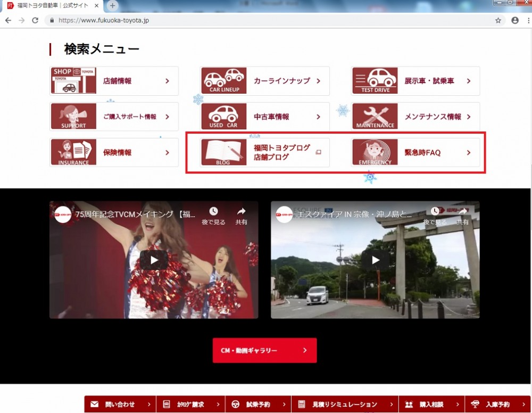Select the 福岡トヨタ自動車 browser tab
Viewport: 532px width, 413px height.
pyautogui.click(x=53, y=5)
